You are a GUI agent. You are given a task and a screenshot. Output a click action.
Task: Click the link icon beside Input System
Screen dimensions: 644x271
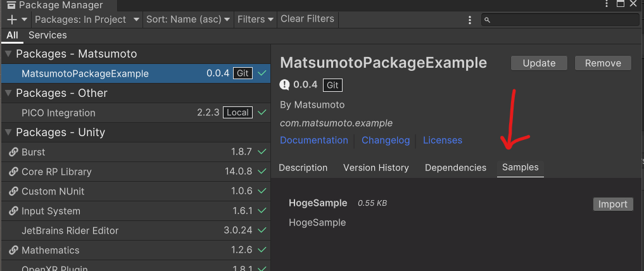pyautogui.click(x=13, y=211)
